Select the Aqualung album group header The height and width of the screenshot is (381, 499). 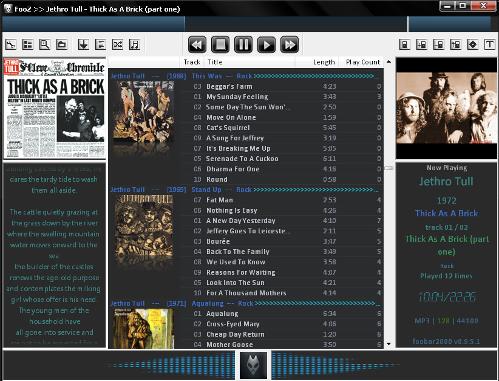tap(244, 303)
